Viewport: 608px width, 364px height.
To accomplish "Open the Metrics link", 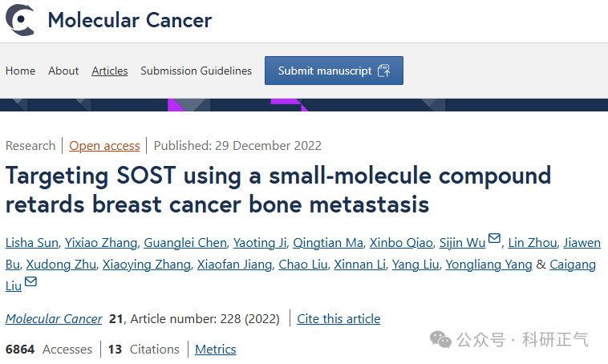I will [215, 350].
